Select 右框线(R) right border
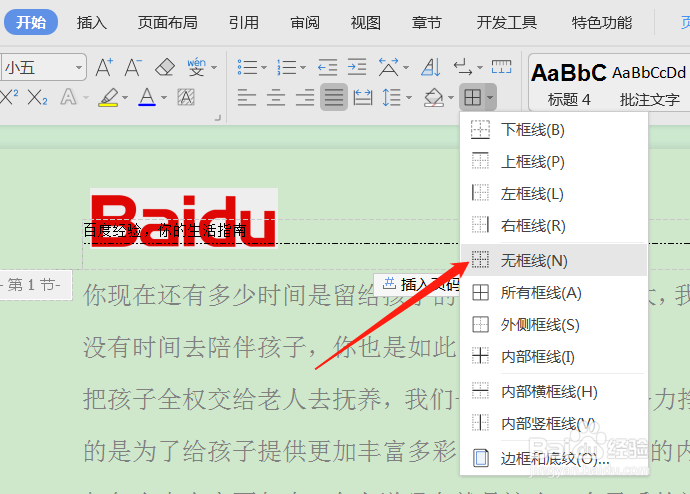 click(x=554, y=225)
